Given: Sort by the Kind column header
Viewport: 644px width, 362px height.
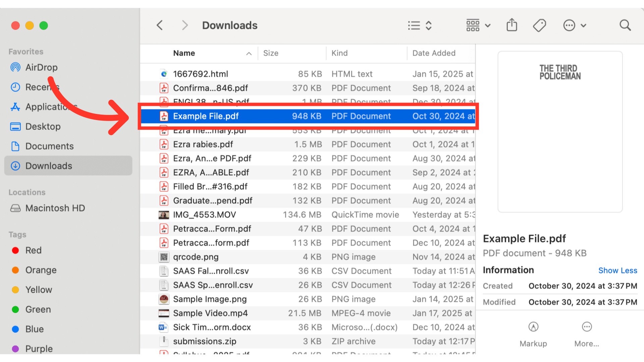Looking at the screenshot, I should (x=366, y=53).
